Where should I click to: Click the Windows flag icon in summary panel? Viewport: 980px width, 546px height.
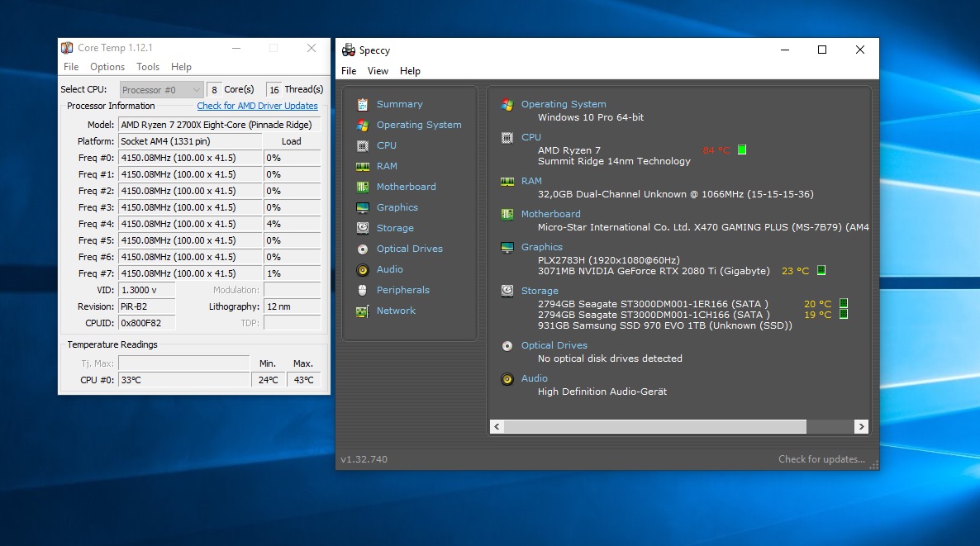507,104
